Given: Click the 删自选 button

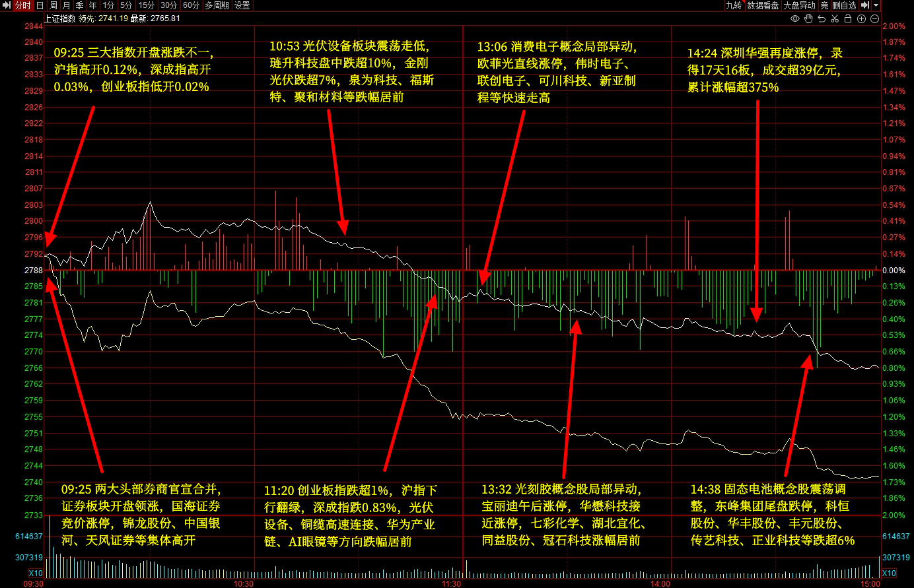Looking at the screenshot, I should [844, 5].
